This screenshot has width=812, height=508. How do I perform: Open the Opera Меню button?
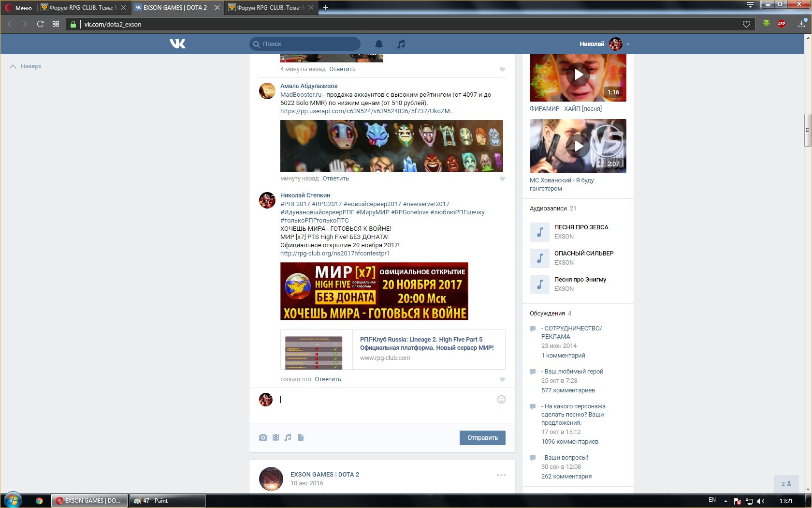19,8
